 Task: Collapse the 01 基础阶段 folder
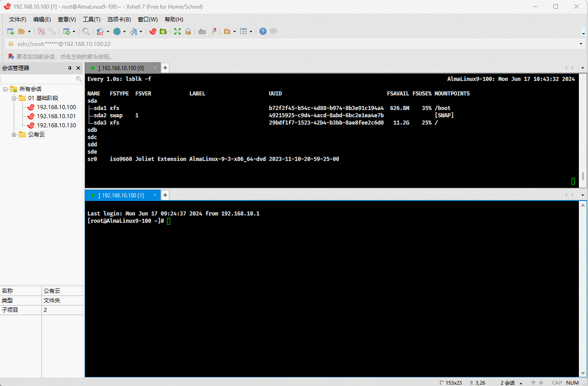point(14,98)
